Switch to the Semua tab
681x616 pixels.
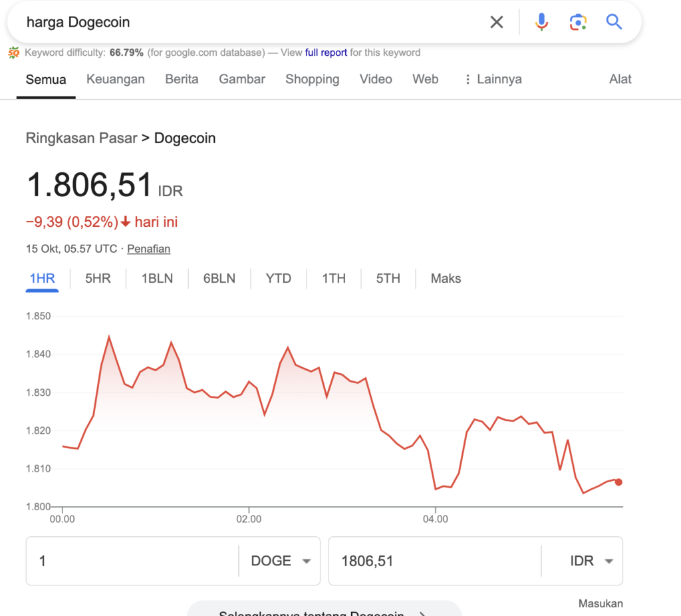(x=46, y=80)
